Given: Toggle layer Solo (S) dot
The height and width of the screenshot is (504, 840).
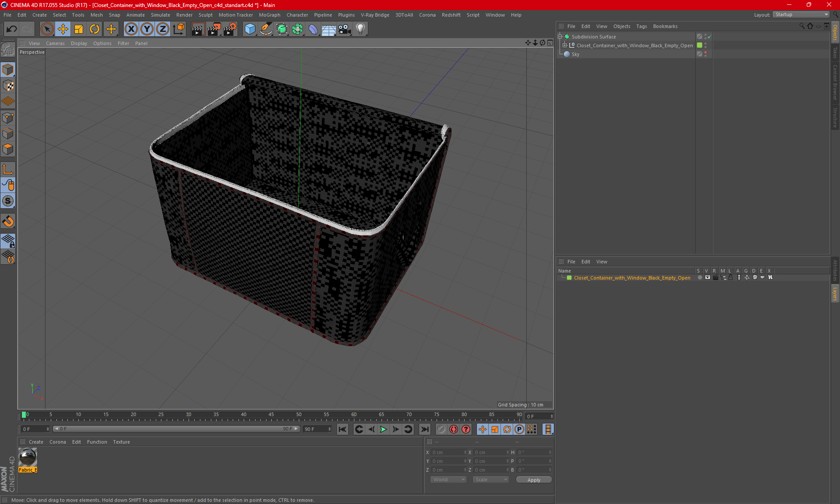Looking at the screenshot, I should click(700, 277).
